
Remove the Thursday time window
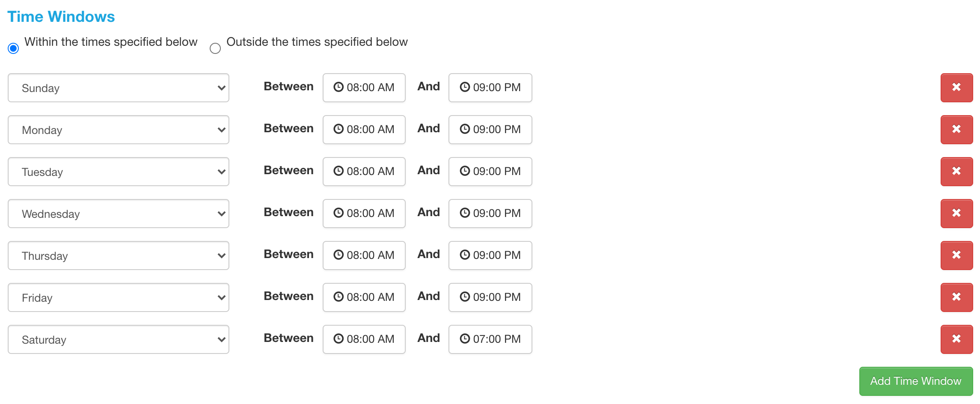click(x=956, y=255)
